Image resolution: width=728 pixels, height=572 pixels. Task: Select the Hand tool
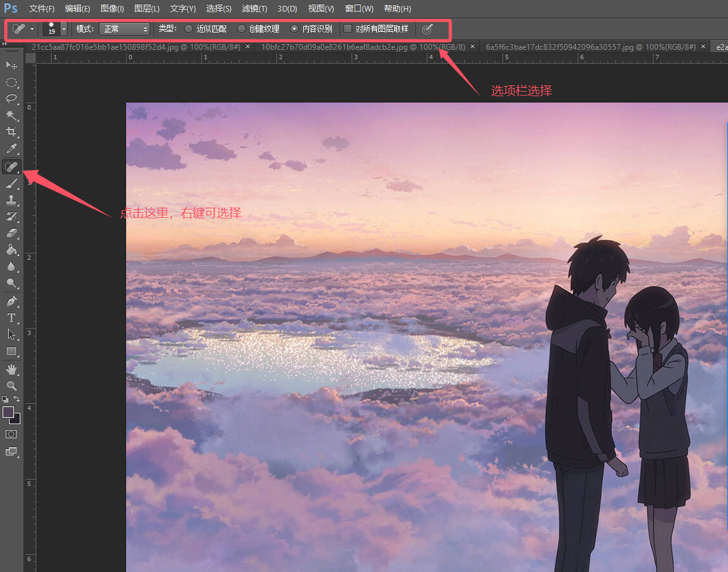point(11,369)
